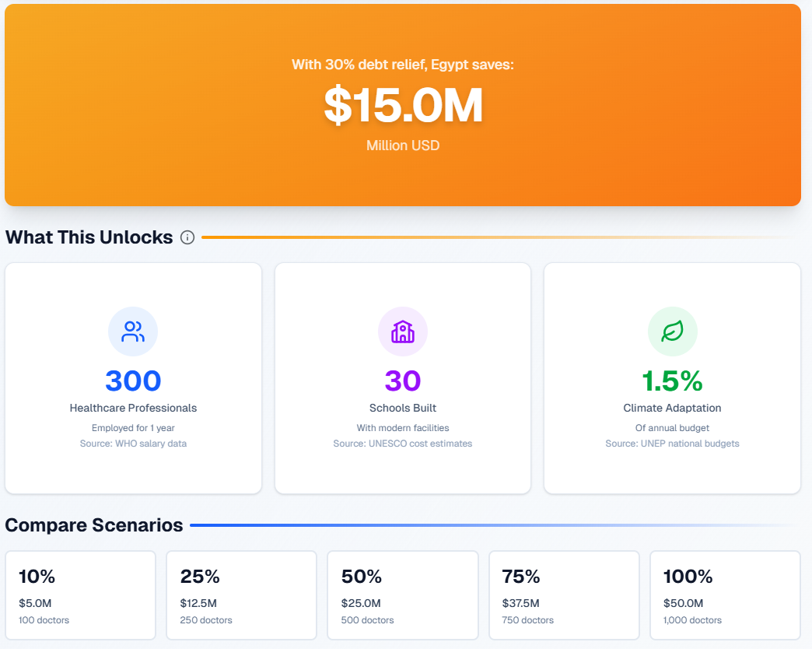This screenshot has height=649, width=812.
Task: Click the 30 Schools Built number
Action: point(403,381)
